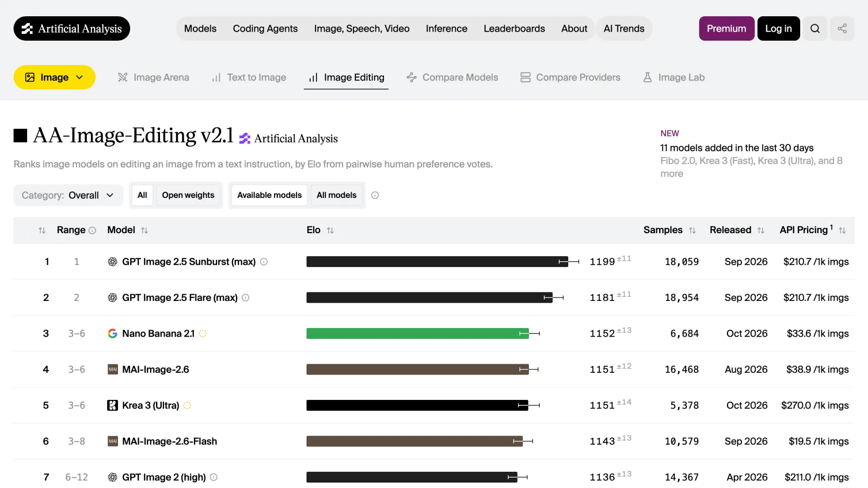The image size is (868, 488).
Task: Select All models filter
Action: (x=336, y=195)
